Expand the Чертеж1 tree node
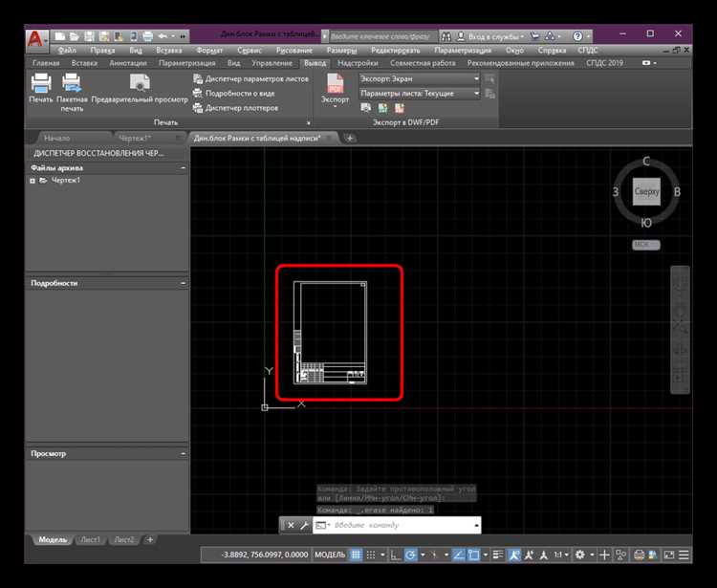Screen dimensions: 717x588 [33, 181]
